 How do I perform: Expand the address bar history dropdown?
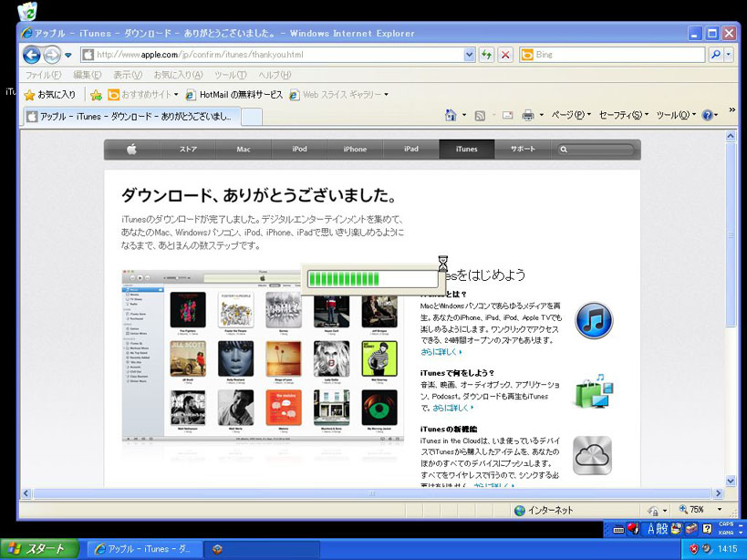click(x=469, y=55)
